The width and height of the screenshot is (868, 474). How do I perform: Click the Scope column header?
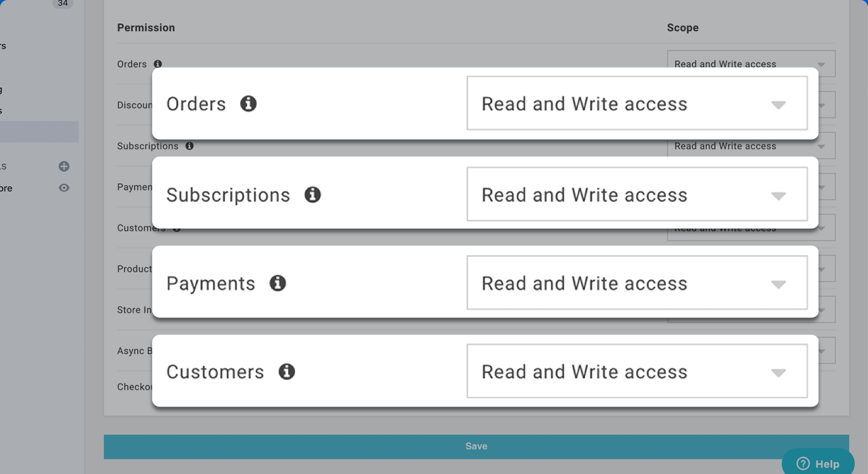pyautogui.click(x=683, y=28)
